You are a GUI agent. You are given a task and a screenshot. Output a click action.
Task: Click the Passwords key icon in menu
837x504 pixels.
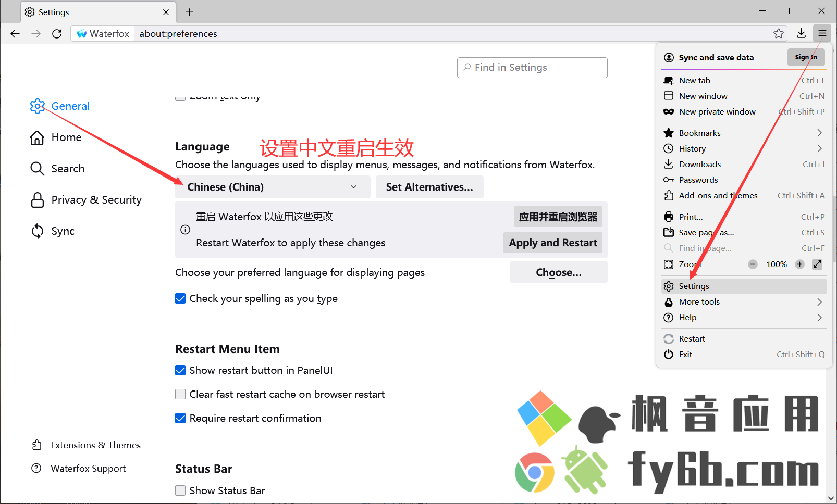669,180
